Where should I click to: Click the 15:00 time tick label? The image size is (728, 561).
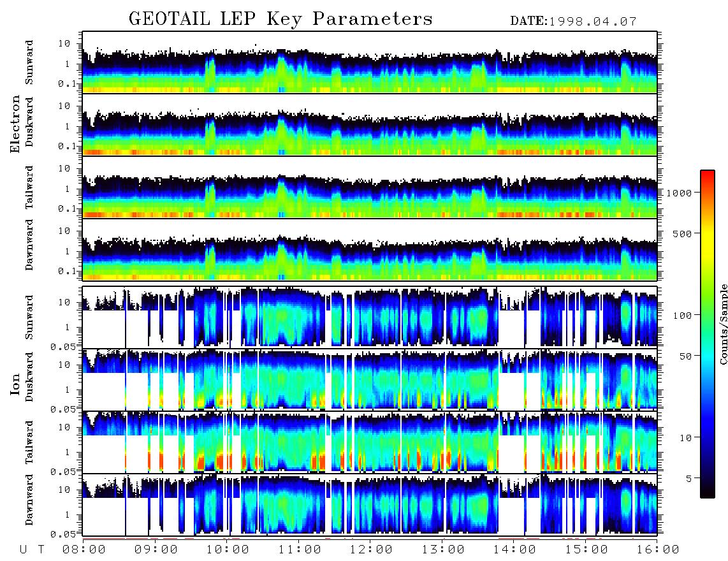(586, 550)
